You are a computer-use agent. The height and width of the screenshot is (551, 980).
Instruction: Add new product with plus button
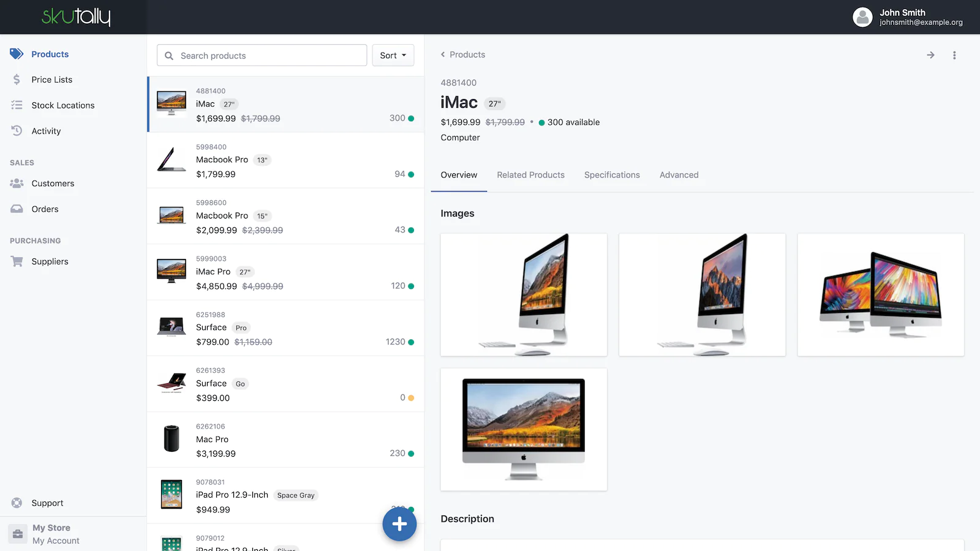[399, 524]
